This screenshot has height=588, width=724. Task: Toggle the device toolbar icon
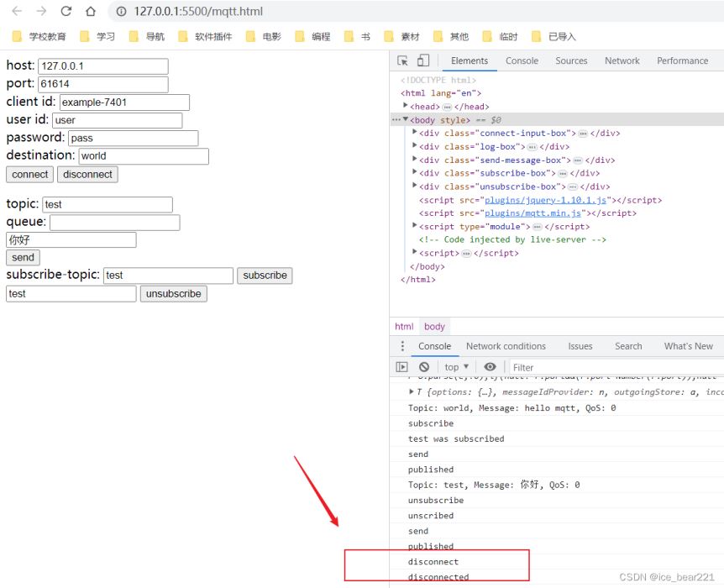click(422, 60)
